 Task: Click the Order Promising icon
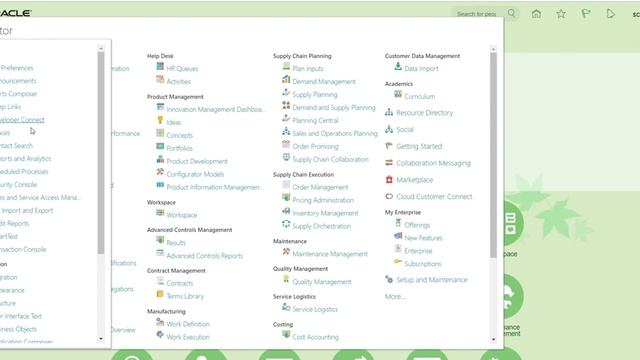coord(286,144)
